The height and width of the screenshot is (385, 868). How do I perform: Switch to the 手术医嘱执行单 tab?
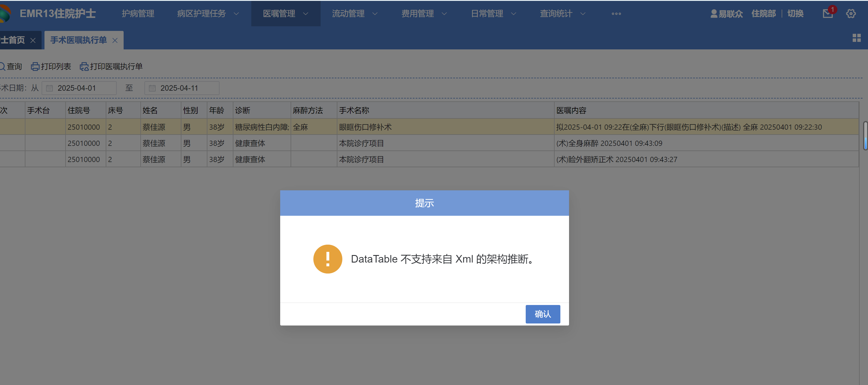point(78,40)
